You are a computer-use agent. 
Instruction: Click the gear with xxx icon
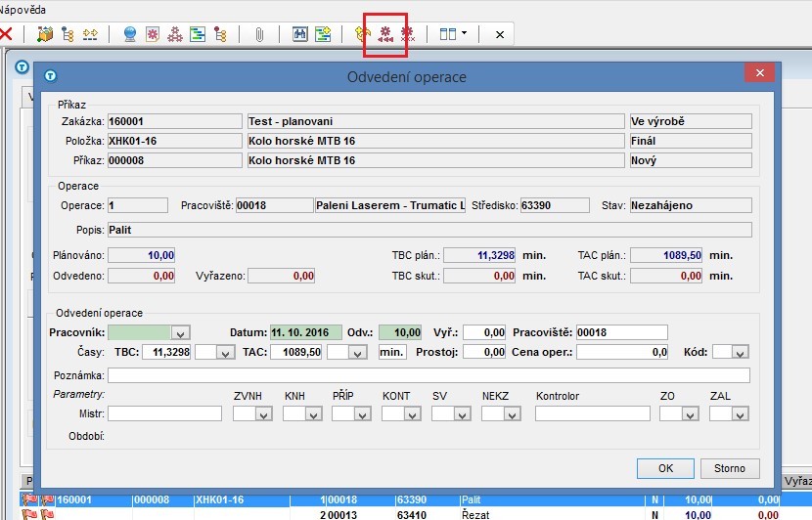(408, 34)
